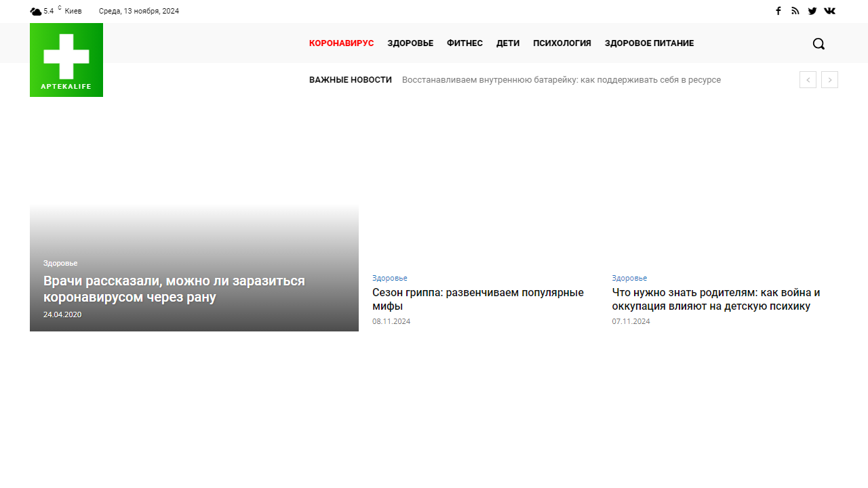Open the Коронавирус menu item
This screenshot has width=868, height=488.
pos(341,43)
